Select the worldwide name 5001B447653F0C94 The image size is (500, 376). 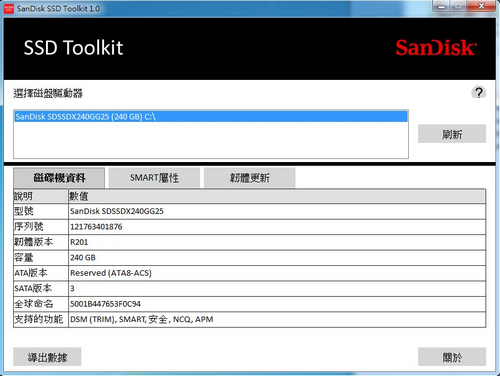[277, 304]
